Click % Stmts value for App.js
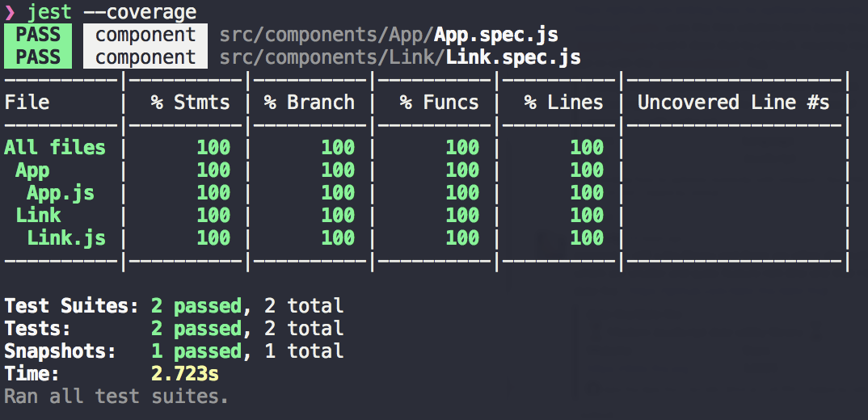The height and width of the screenshot is (420, 868). (x=213, y=193)
